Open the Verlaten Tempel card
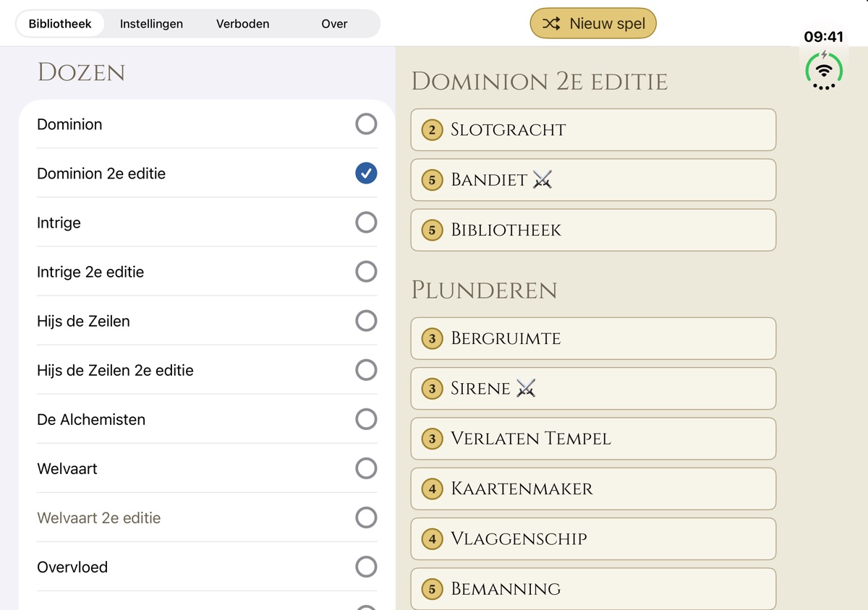This screenshot has height=610, width=868. point(593,439)
